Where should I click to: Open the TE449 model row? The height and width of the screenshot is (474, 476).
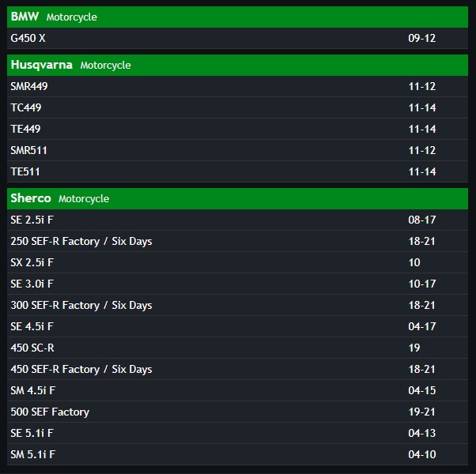tap(237, 129)
